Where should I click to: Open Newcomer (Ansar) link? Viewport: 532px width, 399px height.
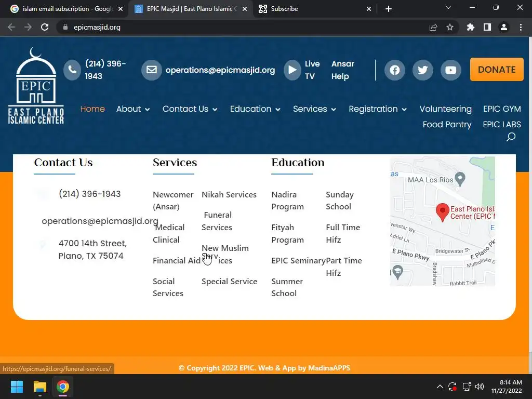point(173,201)
